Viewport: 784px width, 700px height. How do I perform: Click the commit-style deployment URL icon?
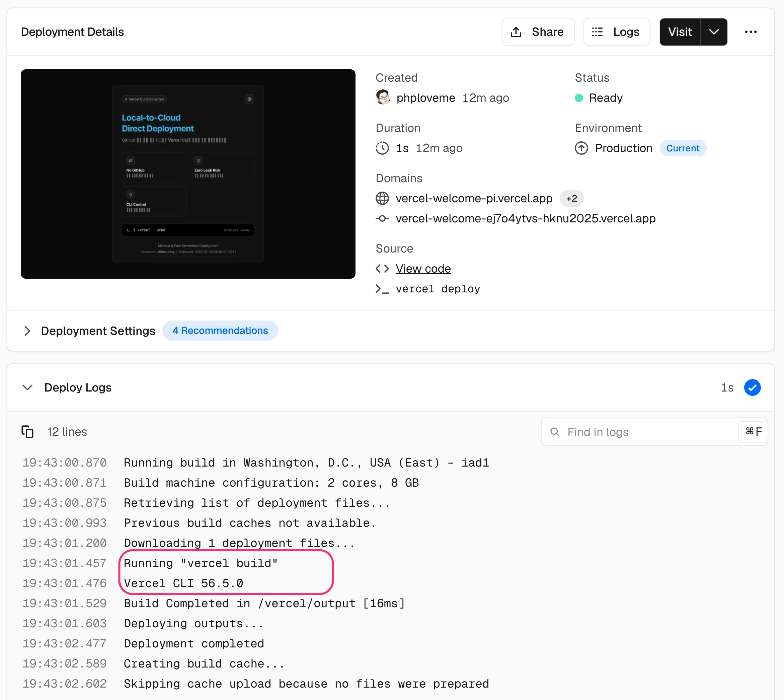tap(382, 218)
